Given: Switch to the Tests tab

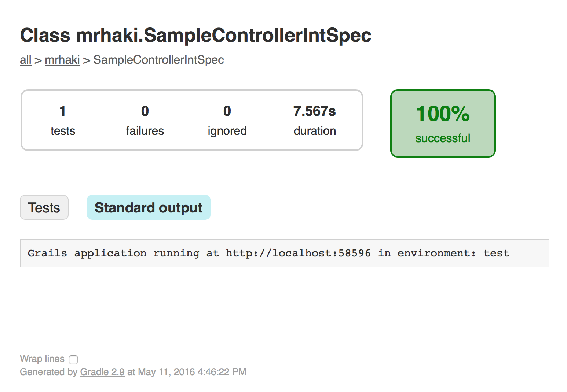Looking at the screenshot, I should click(44, 208).
